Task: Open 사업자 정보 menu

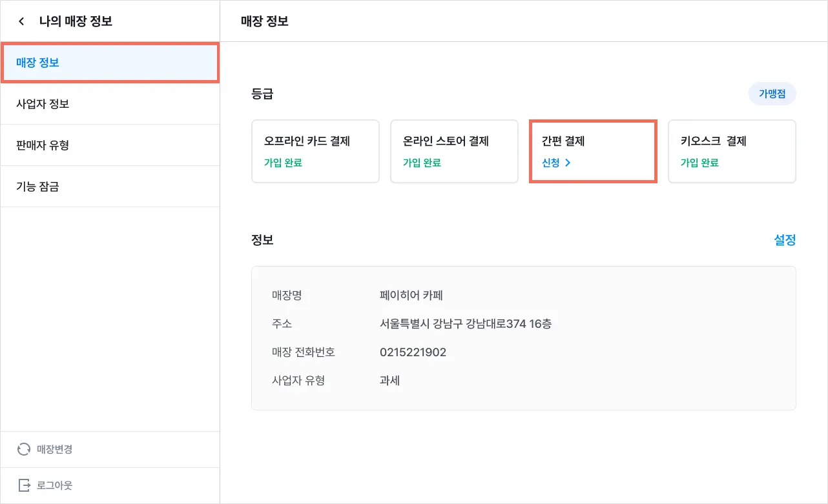Action: [x=110, y=104]
